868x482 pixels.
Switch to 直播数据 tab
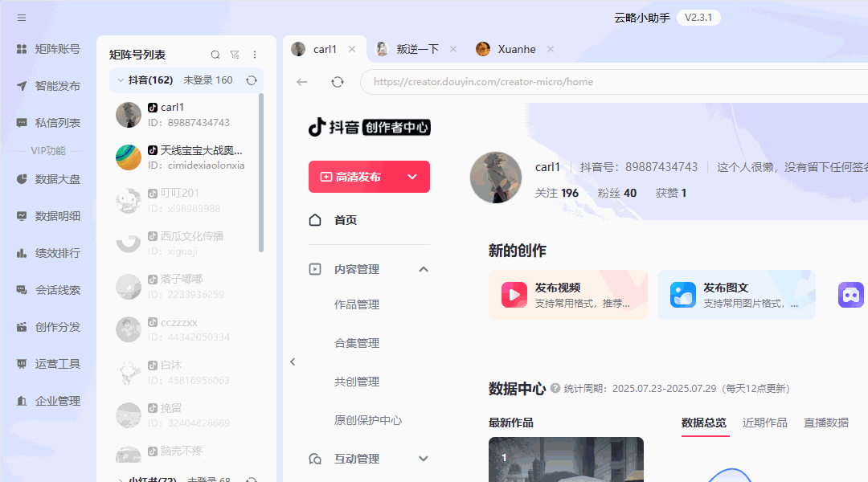[x=826, y=423]
